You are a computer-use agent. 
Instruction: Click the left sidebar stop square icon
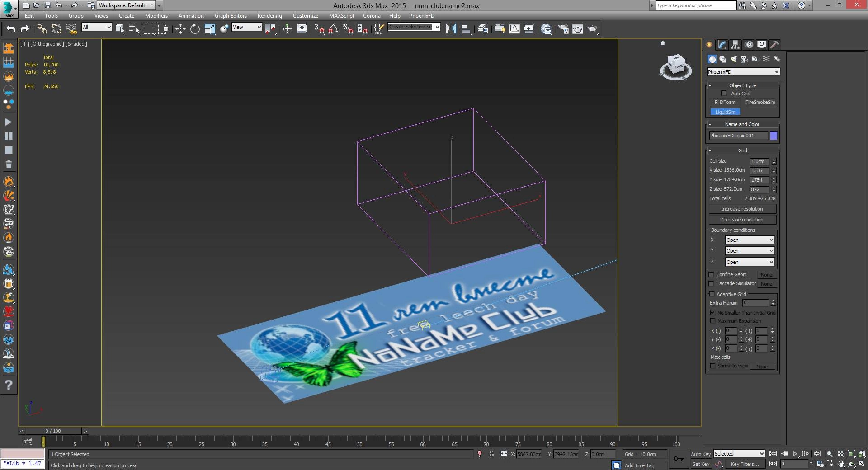[x=8, y=150]
